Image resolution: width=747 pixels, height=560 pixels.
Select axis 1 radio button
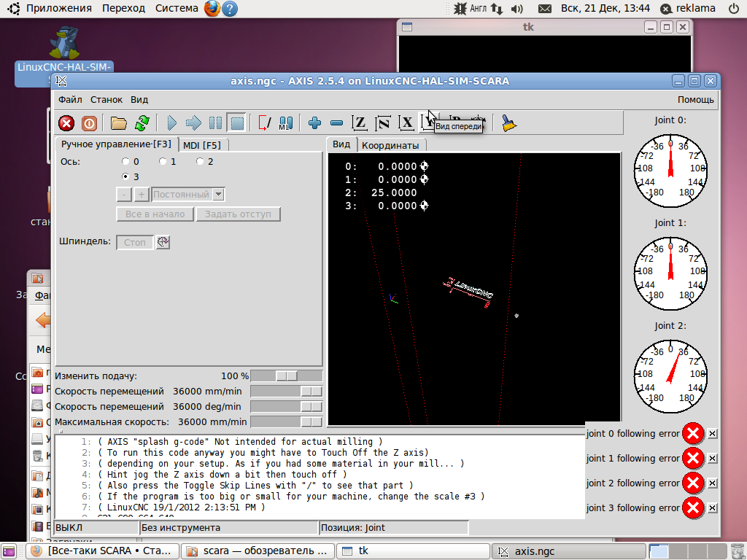tap(163, 161)
